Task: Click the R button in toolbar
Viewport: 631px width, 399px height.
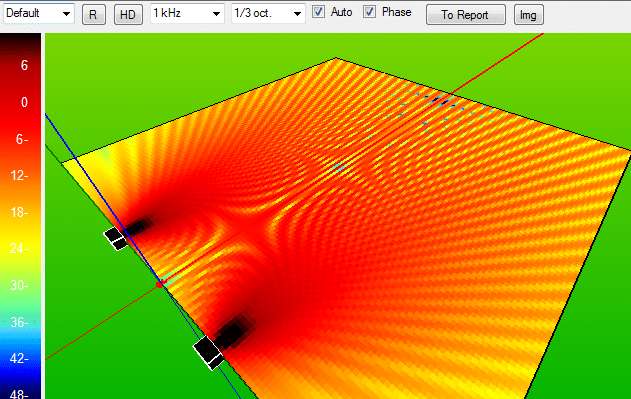Action: pyautogui.click(x=94, y=15)
